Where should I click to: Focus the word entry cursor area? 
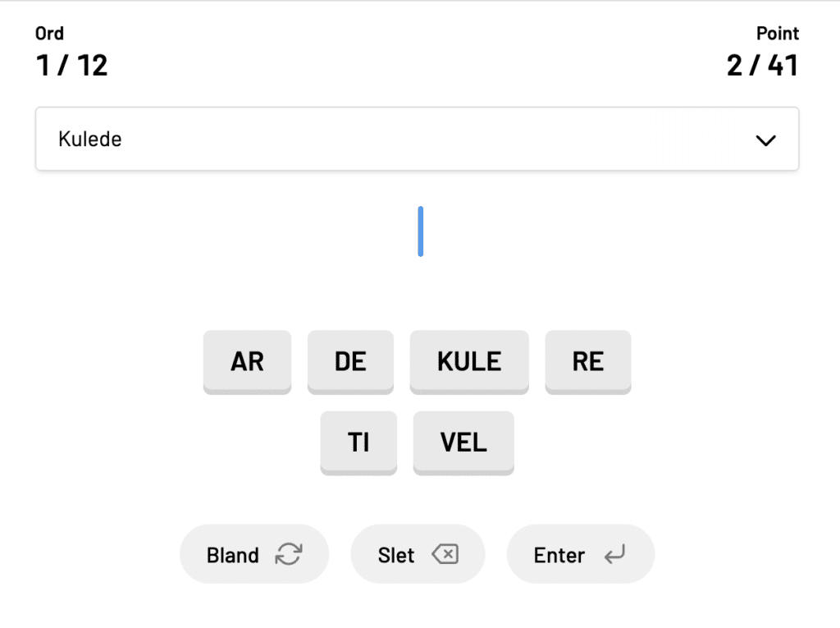420,231
